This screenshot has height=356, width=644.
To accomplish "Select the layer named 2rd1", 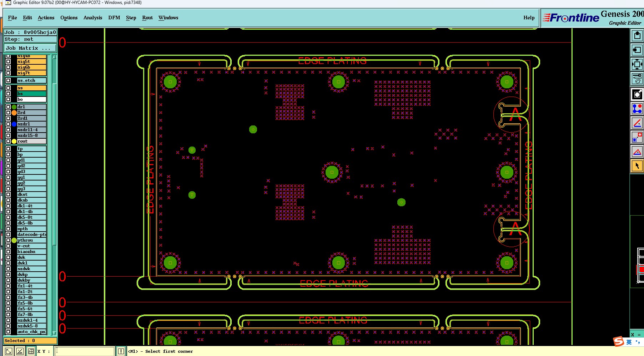I will point(32,118).
